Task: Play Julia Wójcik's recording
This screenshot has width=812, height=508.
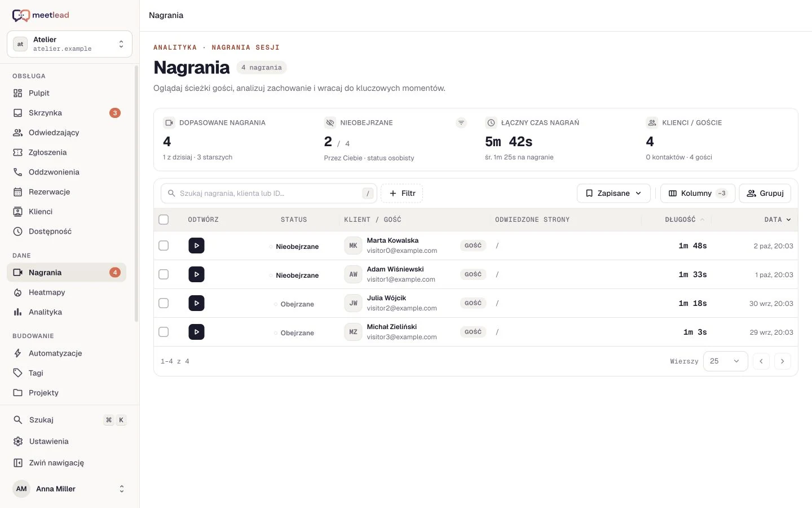Action: pyautogui.click(x=196, y=303)
